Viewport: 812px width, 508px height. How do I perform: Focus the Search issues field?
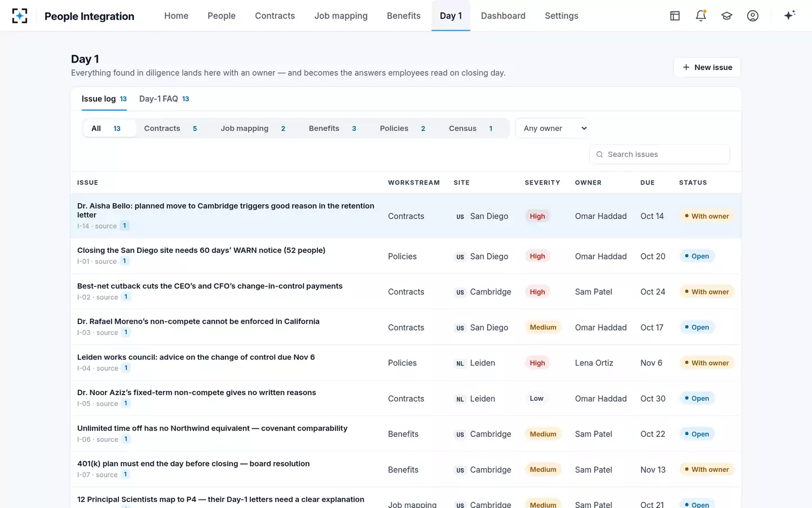[660, 154]
